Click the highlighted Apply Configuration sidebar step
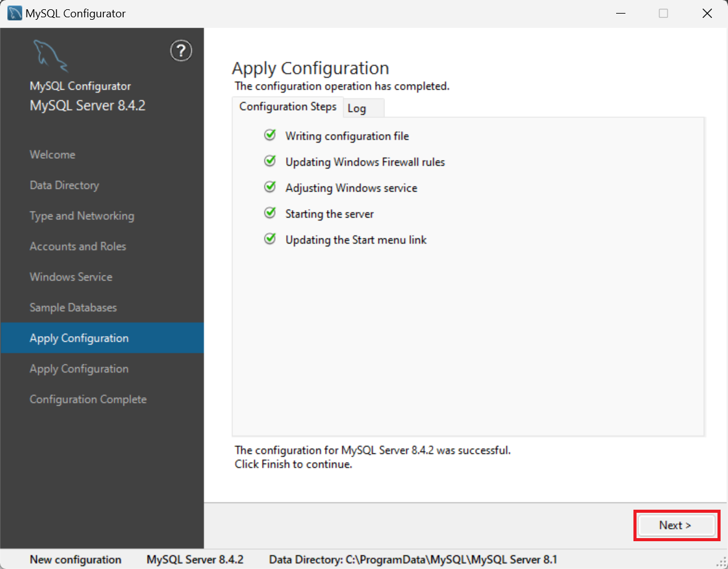This screenshot has width=728, height=569. pyautogui.click(x=102, y=338)
